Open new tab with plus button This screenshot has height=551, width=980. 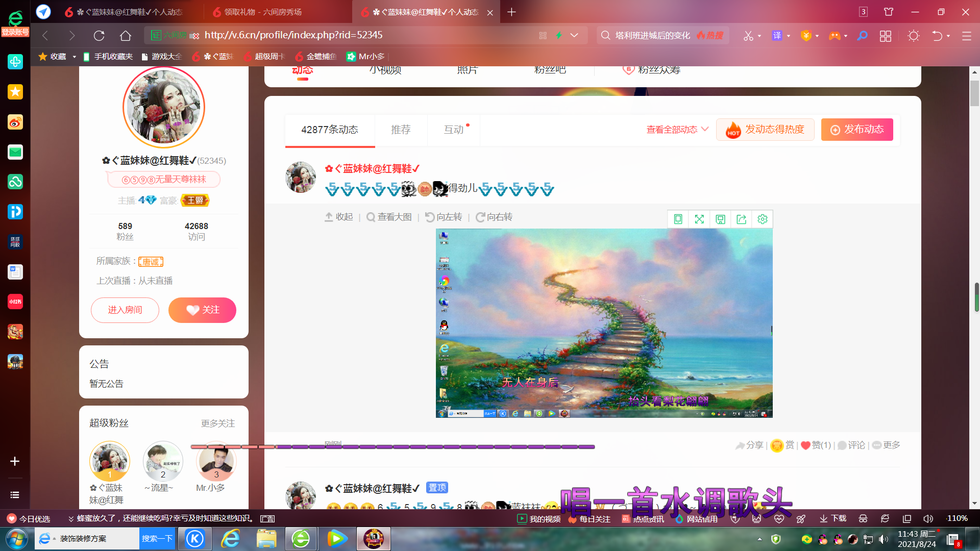coord(511,12)
